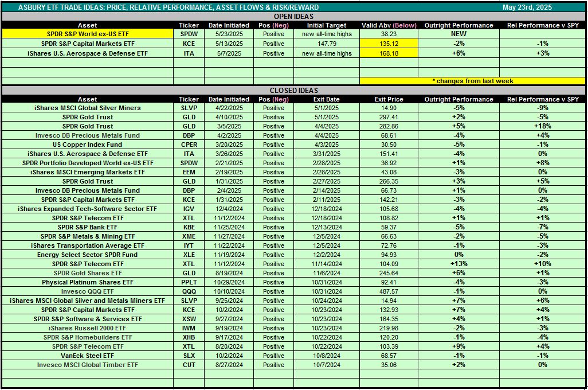
Task: Select the 487.57 exit price cell
Action: pyautogui.click(x=389, y=291)
